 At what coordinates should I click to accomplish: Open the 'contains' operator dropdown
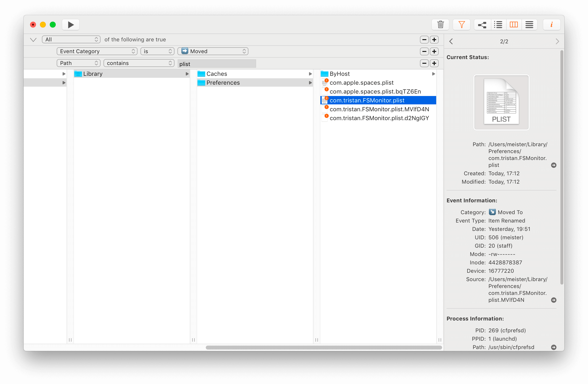(x=139, y=63)
